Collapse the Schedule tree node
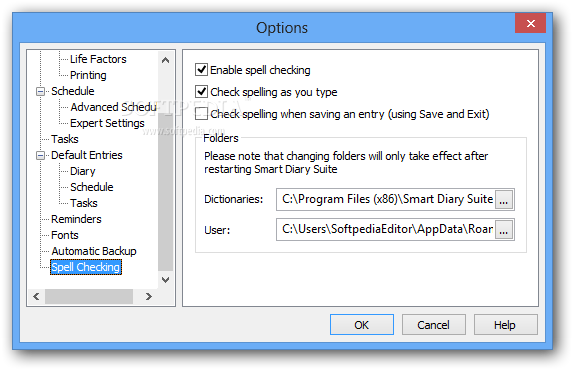Screen dimensions: 573x370 click(x=40, y=91)
